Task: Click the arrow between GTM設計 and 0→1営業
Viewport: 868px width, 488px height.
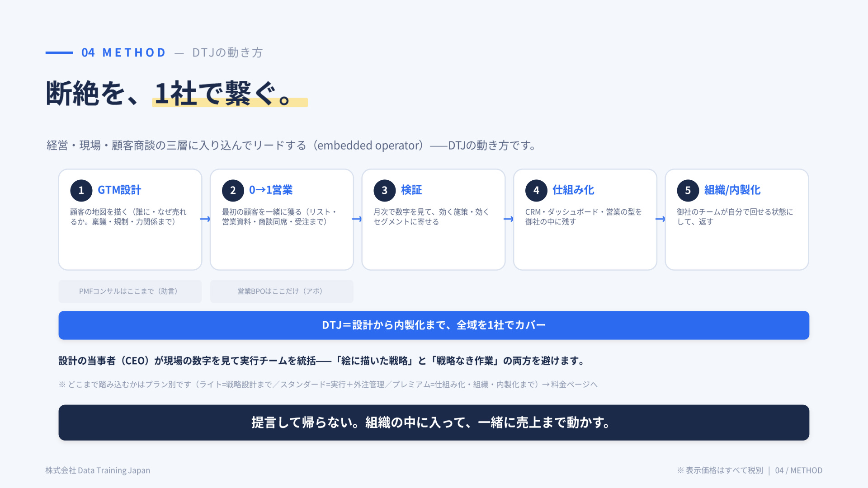Action: coord(205,219)
